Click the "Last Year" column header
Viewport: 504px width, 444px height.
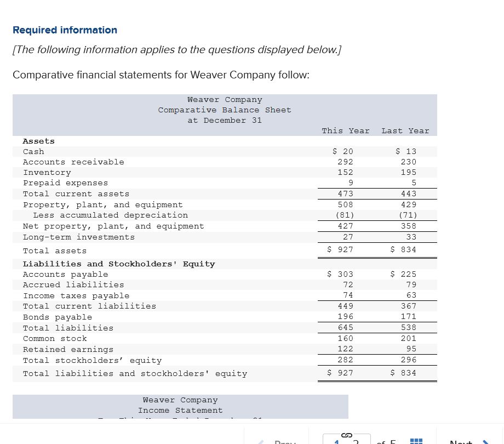pos(405,131)
